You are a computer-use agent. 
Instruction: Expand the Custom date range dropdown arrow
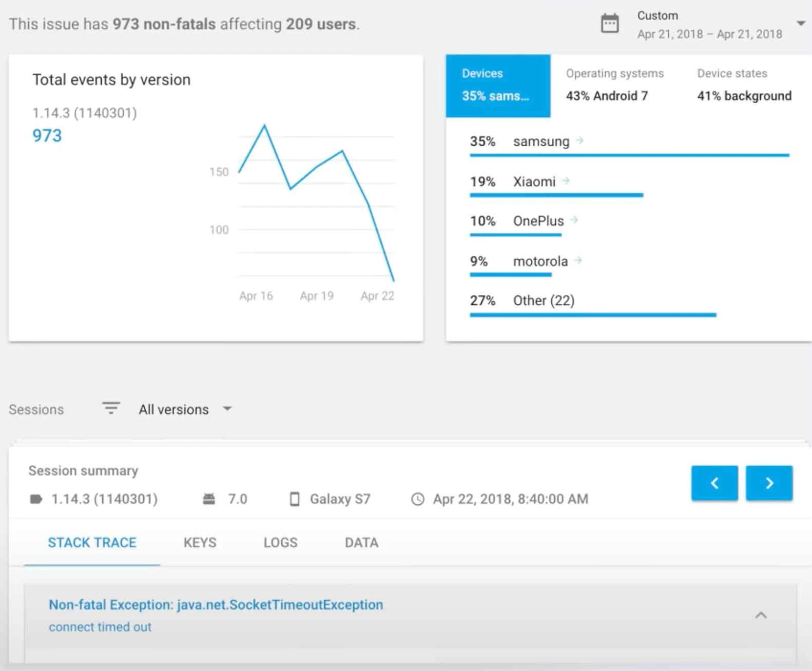801,24
